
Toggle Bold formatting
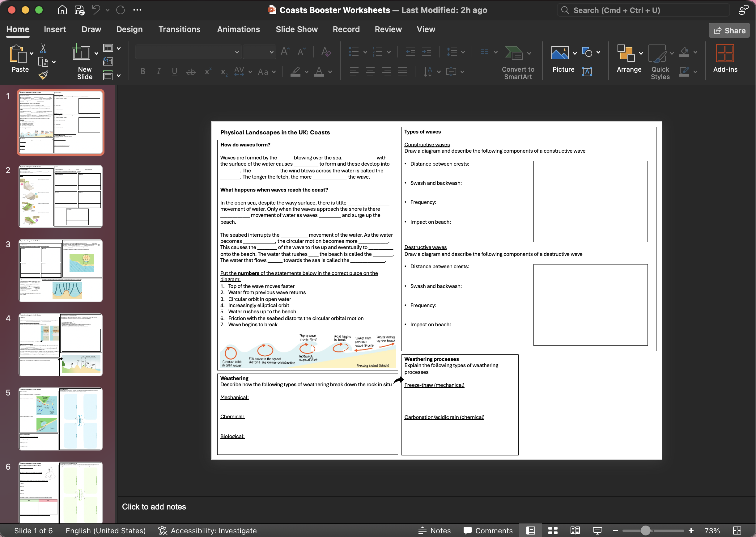pyautogui.click(x=143, y=71)
